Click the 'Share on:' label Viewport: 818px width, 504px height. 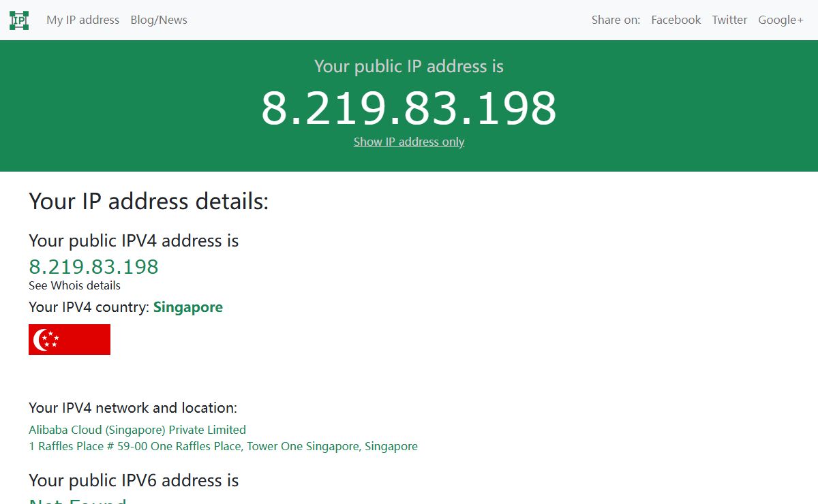coord(616,20)
